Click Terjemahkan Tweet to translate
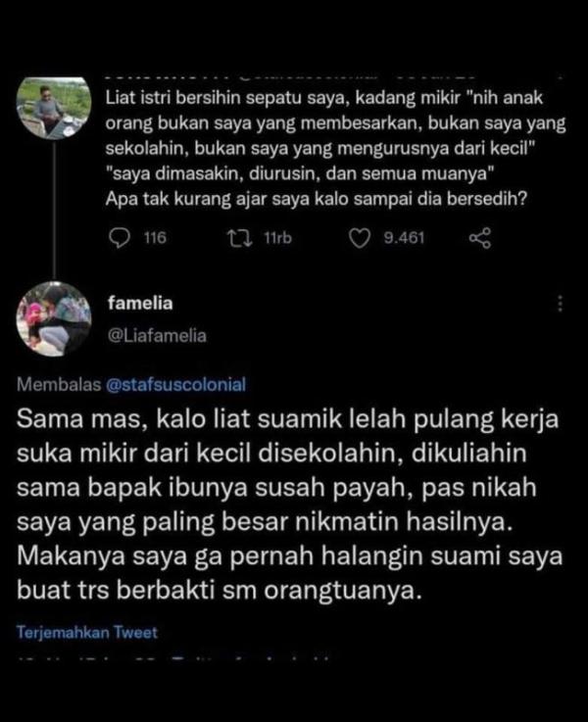Image resolution: width=588 pixels, height=722 pixels. point(87,632)
